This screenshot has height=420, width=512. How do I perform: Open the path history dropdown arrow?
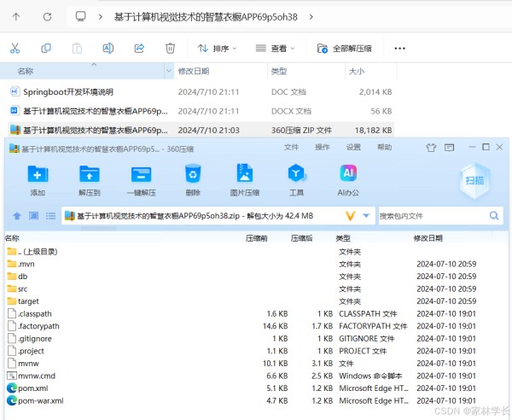coord(366,216)
